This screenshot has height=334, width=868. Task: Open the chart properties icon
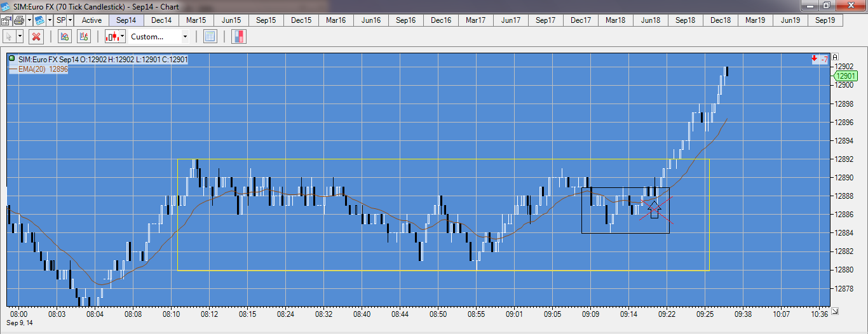(6, 20)
